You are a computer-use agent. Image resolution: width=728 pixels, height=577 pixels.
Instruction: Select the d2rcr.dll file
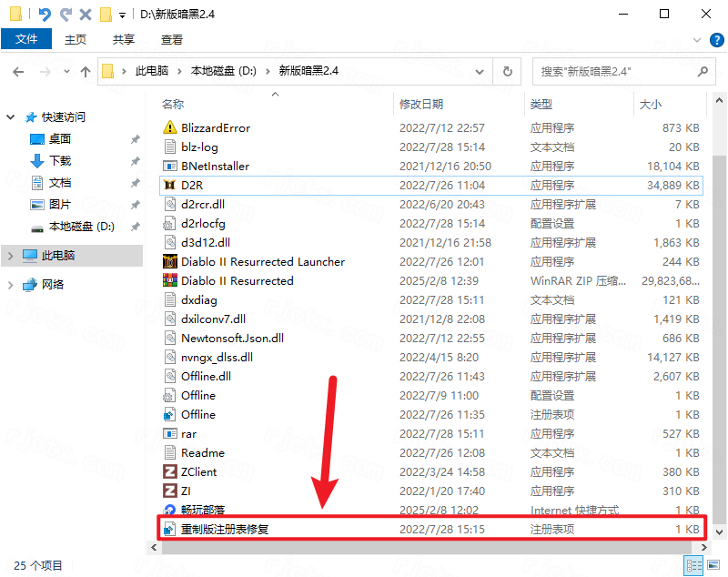click(x=203, y=204)
